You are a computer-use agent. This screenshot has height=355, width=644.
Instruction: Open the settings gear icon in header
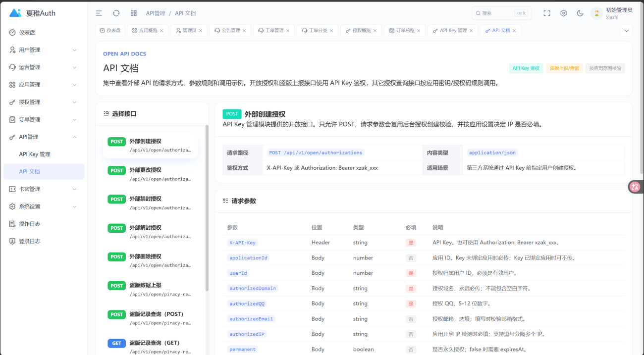click(564, 13)
